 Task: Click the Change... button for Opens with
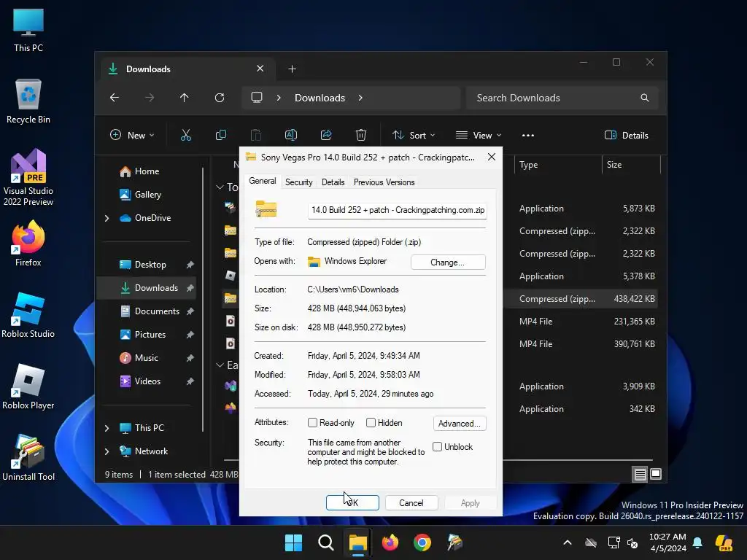coord(448,262)
